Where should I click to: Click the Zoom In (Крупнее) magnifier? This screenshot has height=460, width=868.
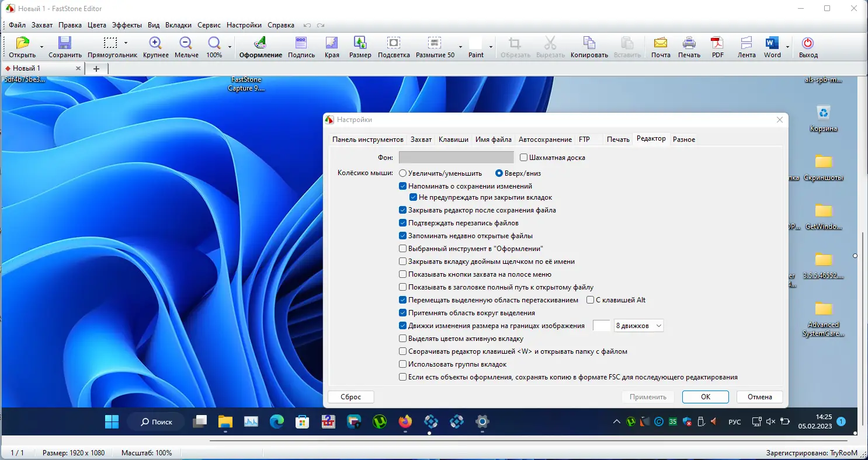click(x=155, y=43)
